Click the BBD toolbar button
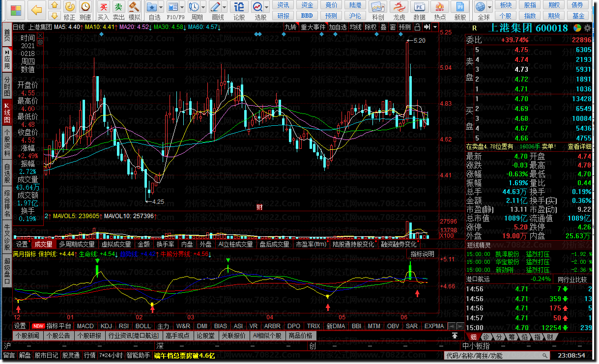 click(x=307, y=15)
